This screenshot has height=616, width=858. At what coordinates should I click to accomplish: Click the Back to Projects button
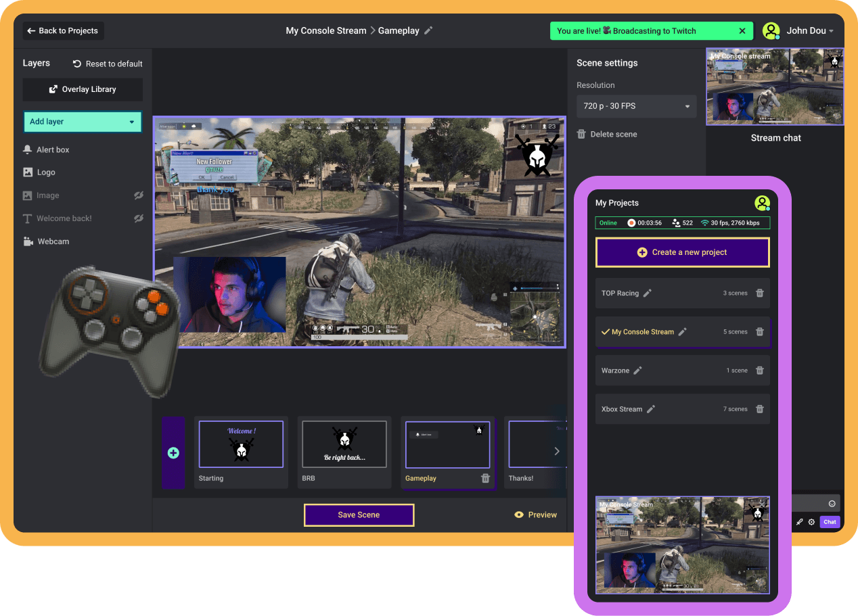click(x=64, y=30)
